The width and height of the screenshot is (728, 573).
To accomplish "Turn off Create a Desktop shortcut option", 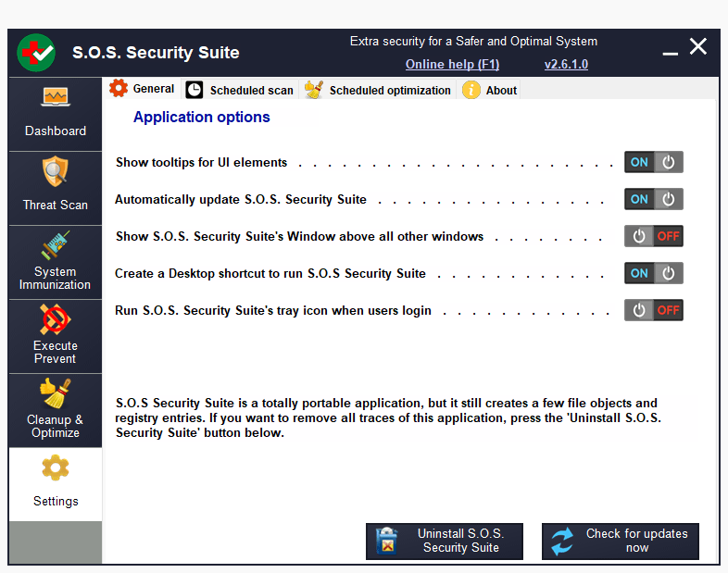I will [653, 273].
